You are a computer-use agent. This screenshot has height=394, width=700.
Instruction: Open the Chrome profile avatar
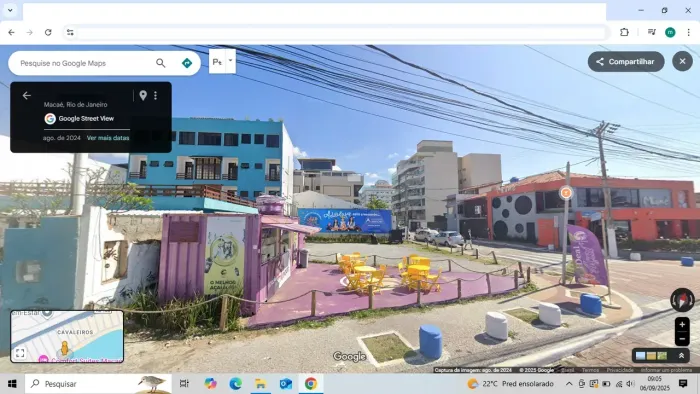point(670,32)
